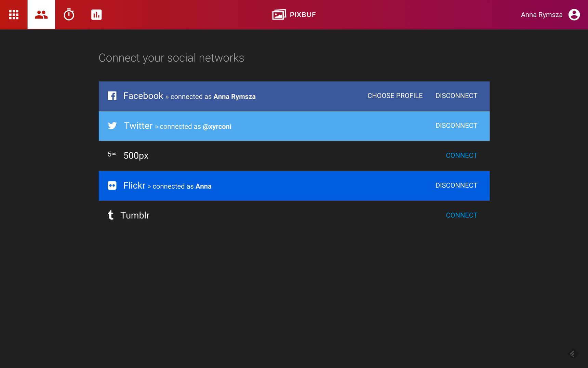Image resolution: width=588 pixels, height=368 pixels.
Task: Open the user account avatar icon
Action: pyautogui.click(x=574, y=15)
